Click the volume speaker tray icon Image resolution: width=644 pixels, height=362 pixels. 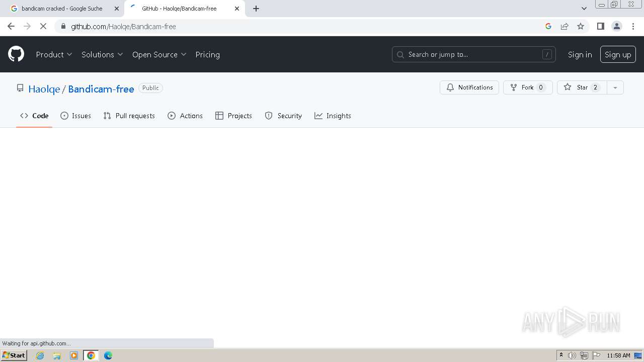coord(572,355)
